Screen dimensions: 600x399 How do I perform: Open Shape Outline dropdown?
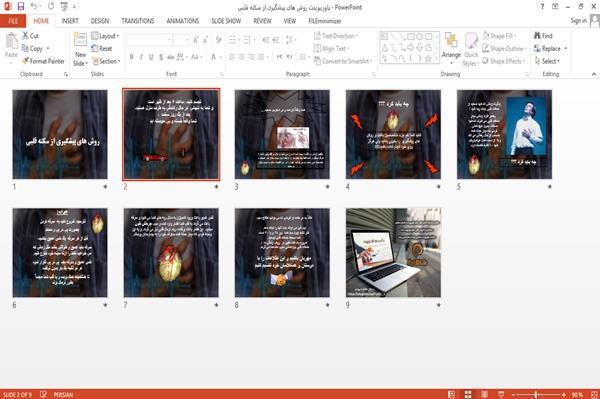point(504,49)
